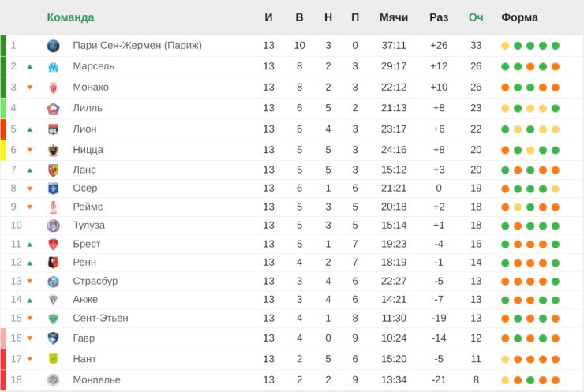The height and width of the screenshot is (392, 584).
Task: Click PSG's first yellow form dot
Action: tap(505, 46)
